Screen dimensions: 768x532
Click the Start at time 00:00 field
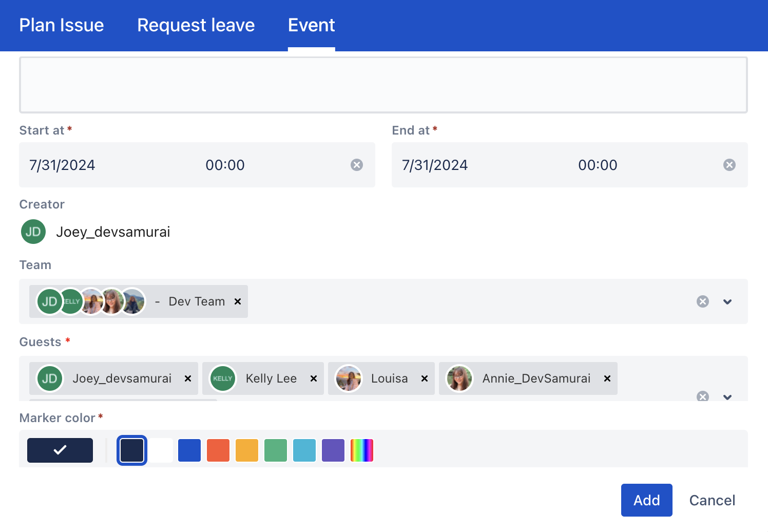point(225,165)
